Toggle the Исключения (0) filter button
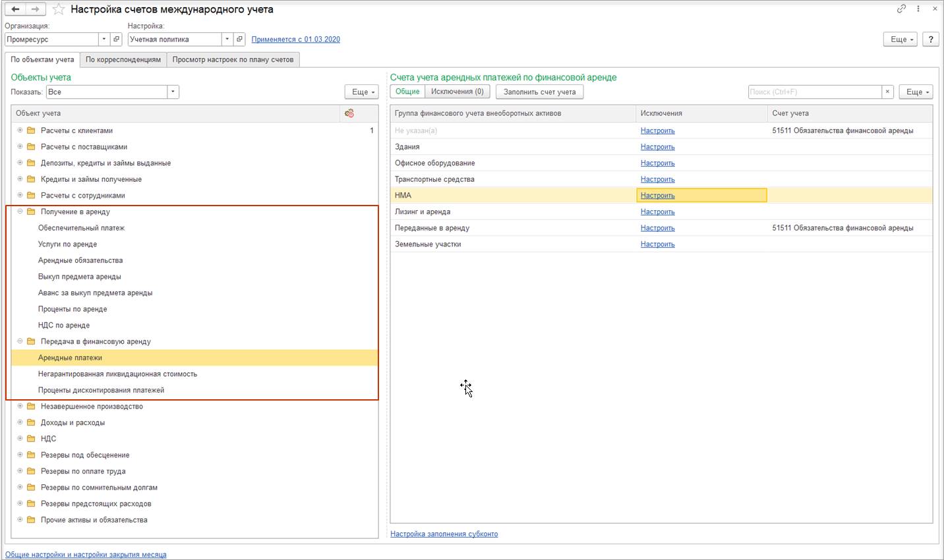Screen dimensions: 944x560 click(457, 92)
